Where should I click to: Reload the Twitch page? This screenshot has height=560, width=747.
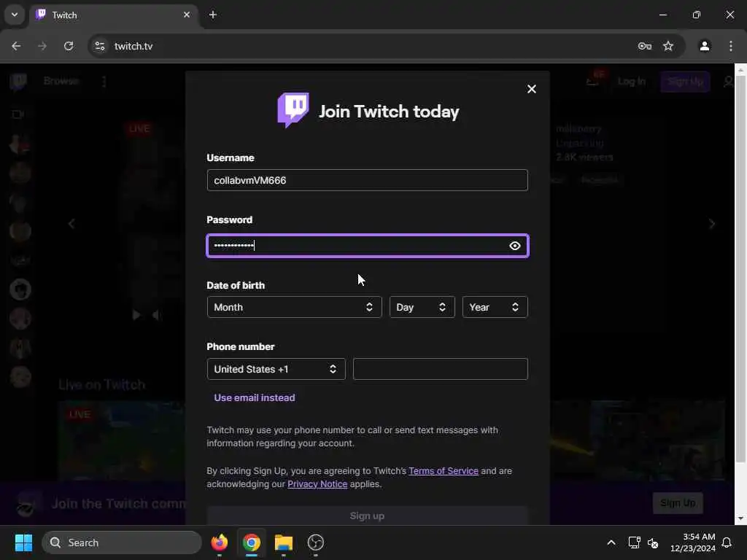pyautogui.click(x=69, y=46)
